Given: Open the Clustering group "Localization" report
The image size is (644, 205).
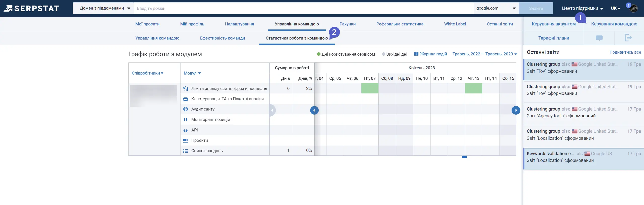Looking at the screenshot, I should (x=584, y=136).
